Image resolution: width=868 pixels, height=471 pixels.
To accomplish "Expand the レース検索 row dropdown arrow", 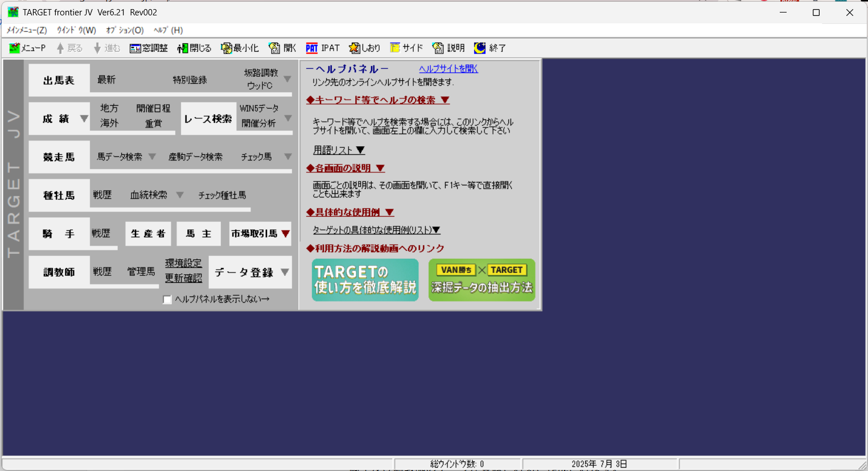I will point(288,118).
